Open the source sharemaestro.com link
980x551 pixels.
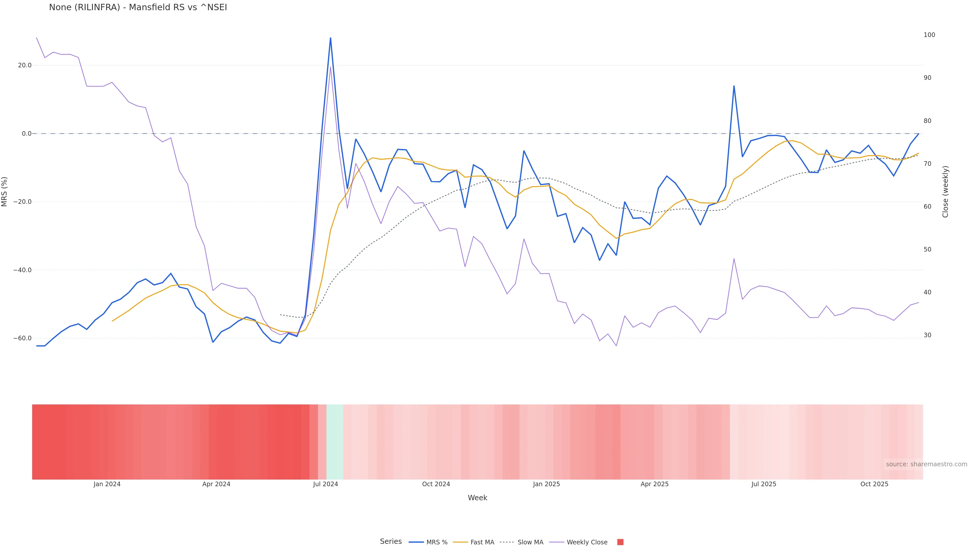point(926,464)
